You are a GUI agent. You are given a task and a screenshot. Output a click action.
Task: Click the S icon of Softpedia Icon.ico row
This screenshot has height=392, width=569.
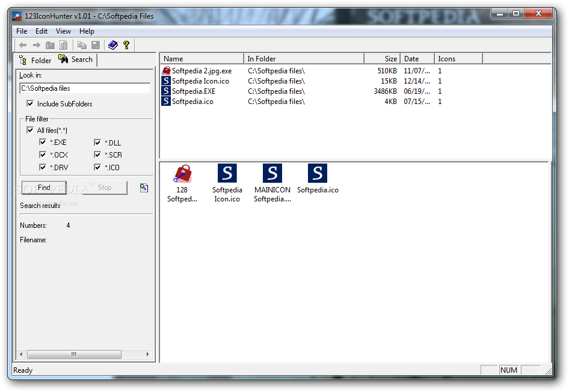[x=166, y=81]
